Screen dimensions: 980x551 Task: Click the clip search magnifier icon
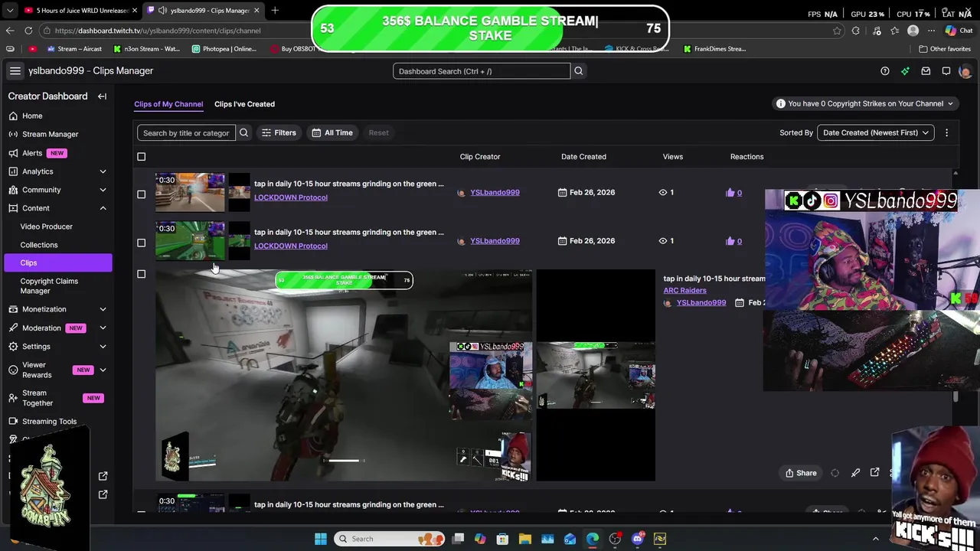pos(243,132)
